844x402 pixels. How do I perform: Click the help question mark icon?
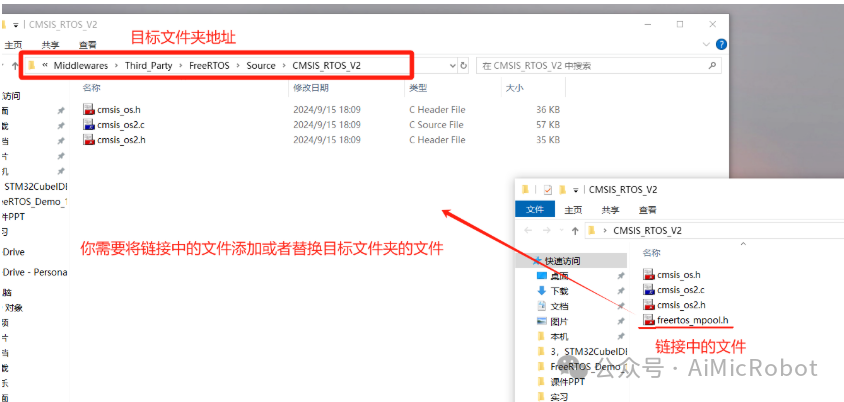721,44
